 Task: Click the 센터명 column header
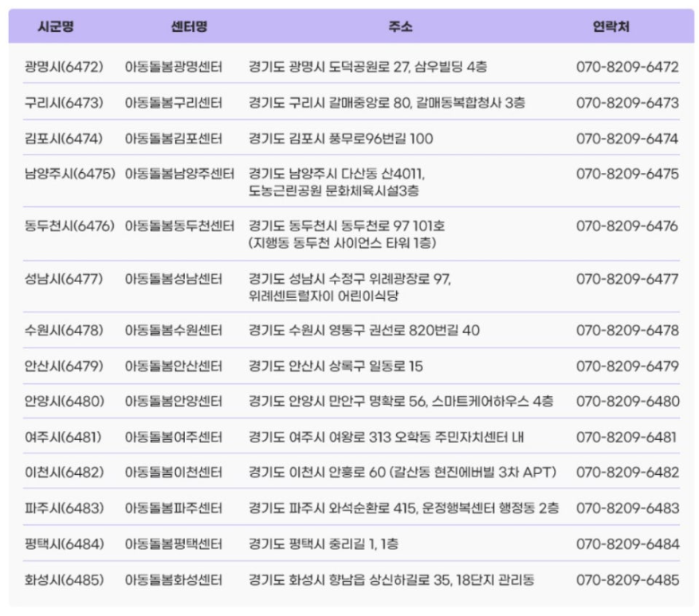click(190, 27)
